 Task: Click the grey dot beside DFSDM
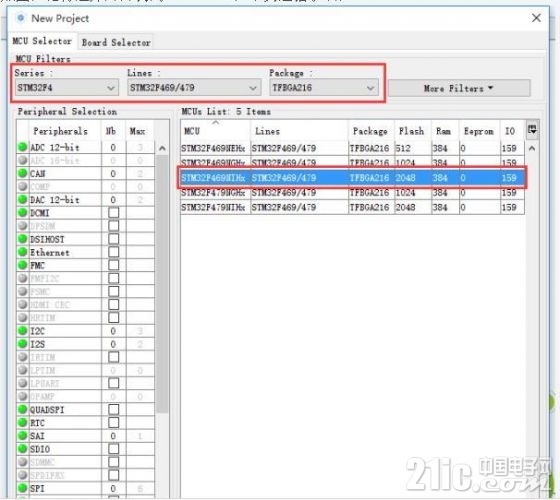click(x=22, y=226)
